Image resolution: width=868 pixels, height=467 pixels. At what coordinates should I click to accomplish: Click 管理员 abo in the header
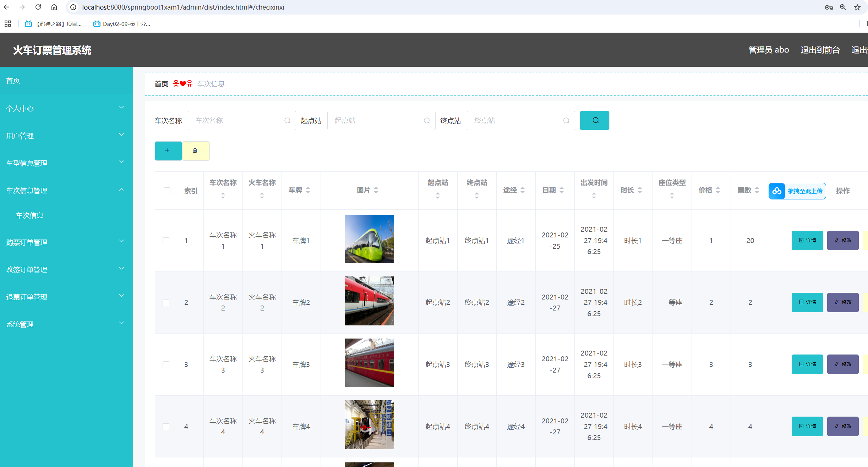769,50
